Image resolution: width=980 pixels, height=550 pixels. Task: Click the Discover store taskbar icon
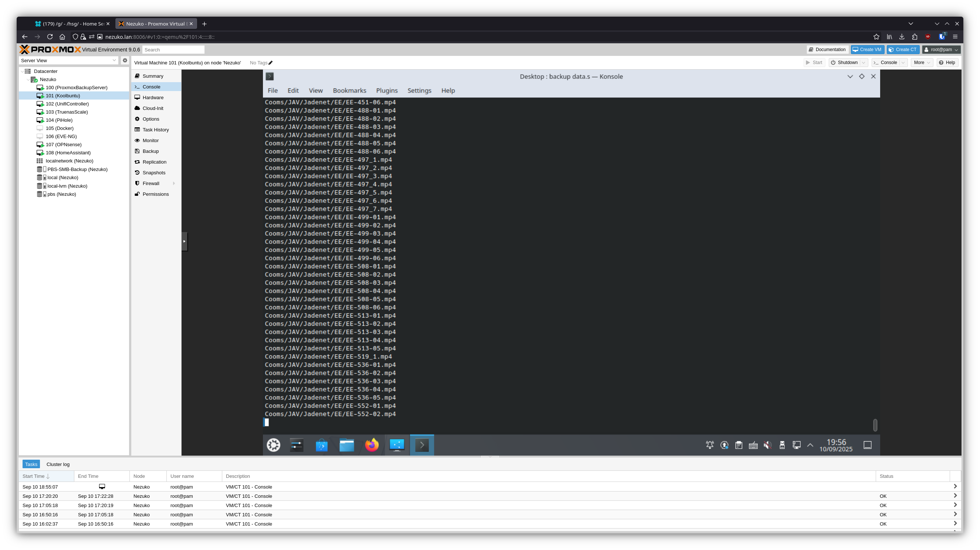[321, 445]
